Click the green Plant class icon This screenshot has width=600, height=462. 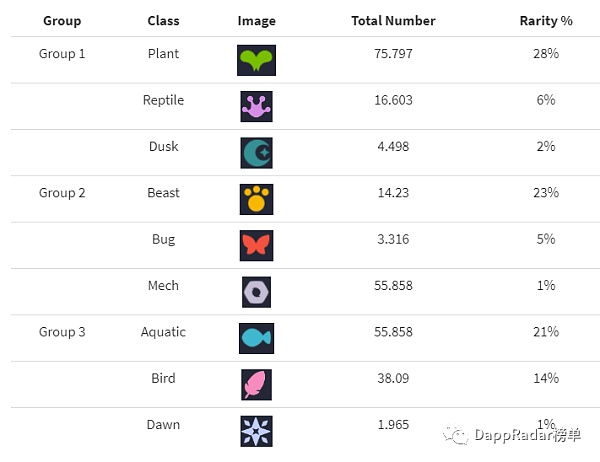[x=256, y=60]
